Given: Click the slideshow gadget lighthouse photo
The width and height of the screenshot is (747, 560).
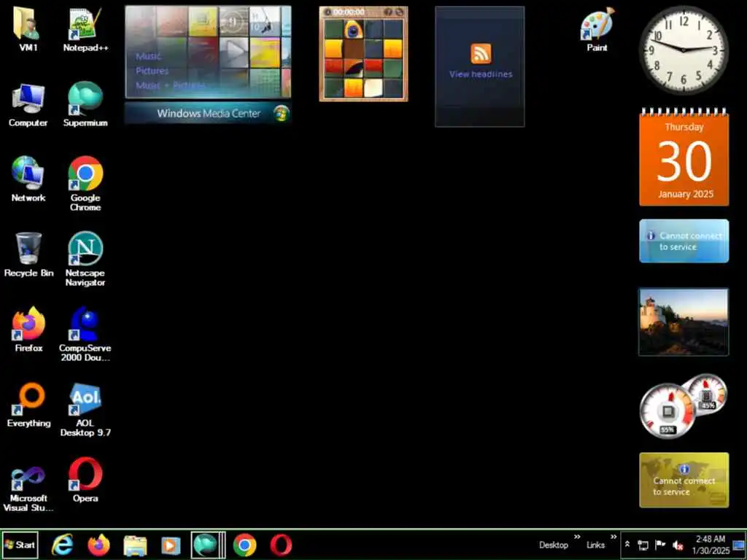Looking at the screenshot, I should pos(684,322).
